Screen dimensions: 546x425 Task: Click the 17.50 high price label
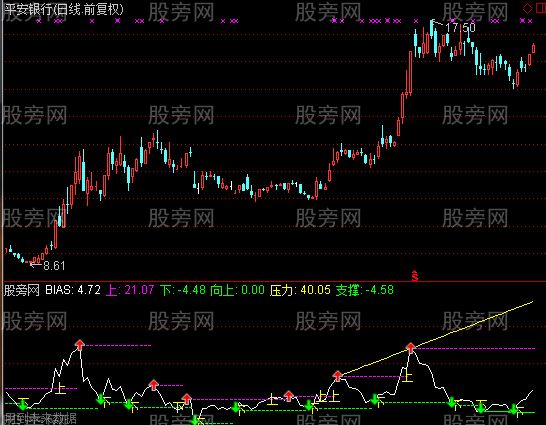[460, 27]
